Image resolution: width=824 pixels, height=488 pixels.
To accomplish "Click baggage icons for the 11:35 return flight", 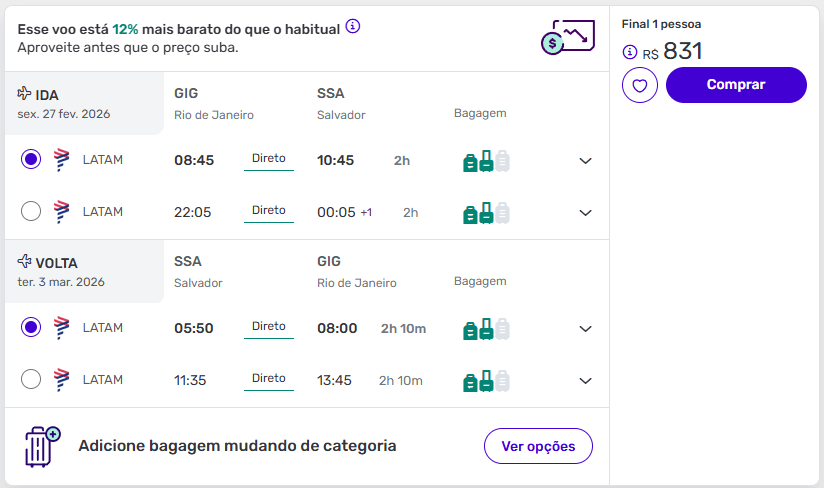I will coord(486,380).
